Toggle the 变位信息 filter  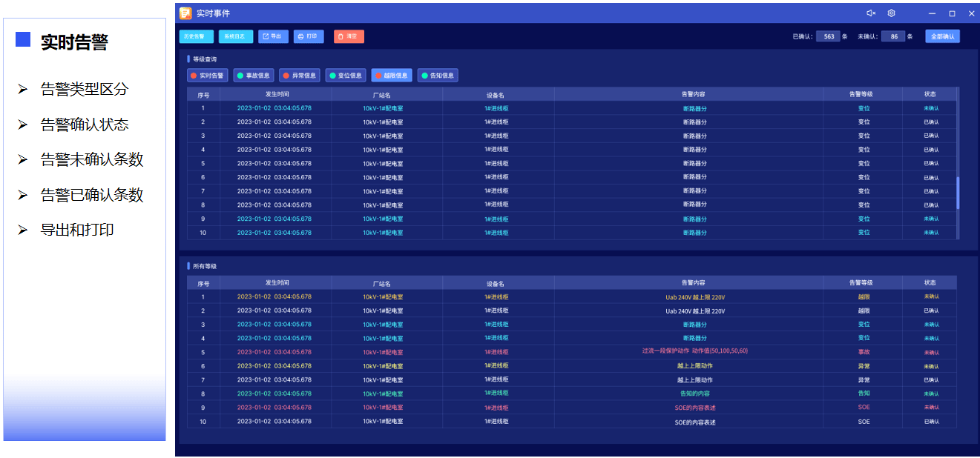pos(346,76)
